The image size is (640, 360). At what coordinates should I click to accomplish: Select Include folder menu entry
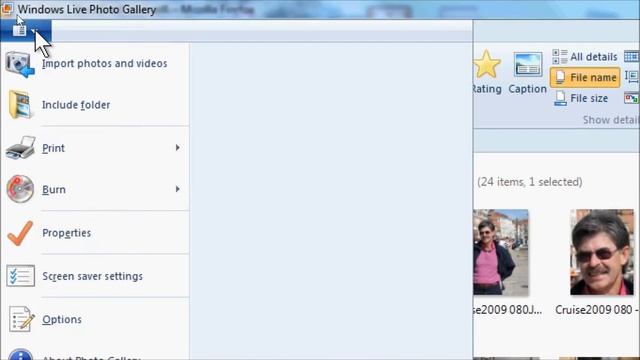76,105
